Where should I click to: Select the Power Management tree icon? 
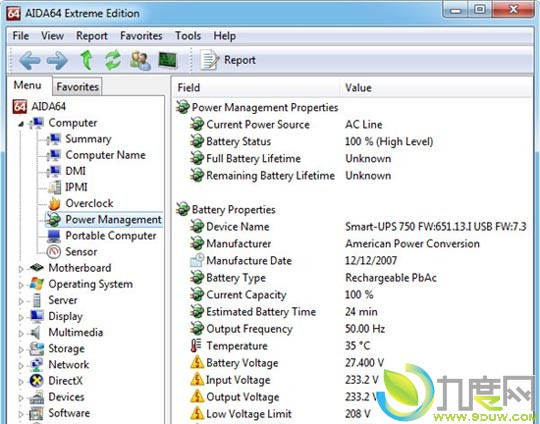click(54, 219)
